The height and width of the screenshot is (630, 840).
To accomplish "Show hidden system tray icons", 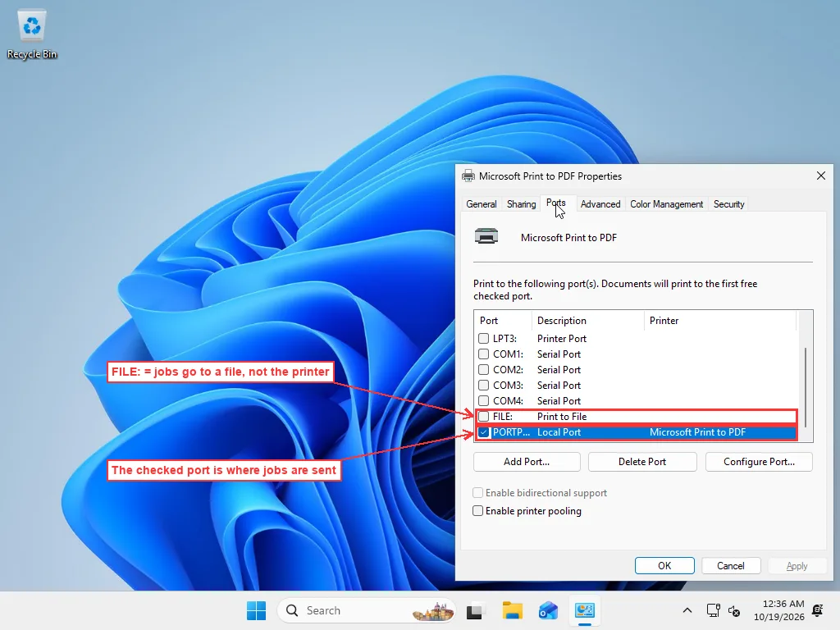I will (x=687, y=610).
